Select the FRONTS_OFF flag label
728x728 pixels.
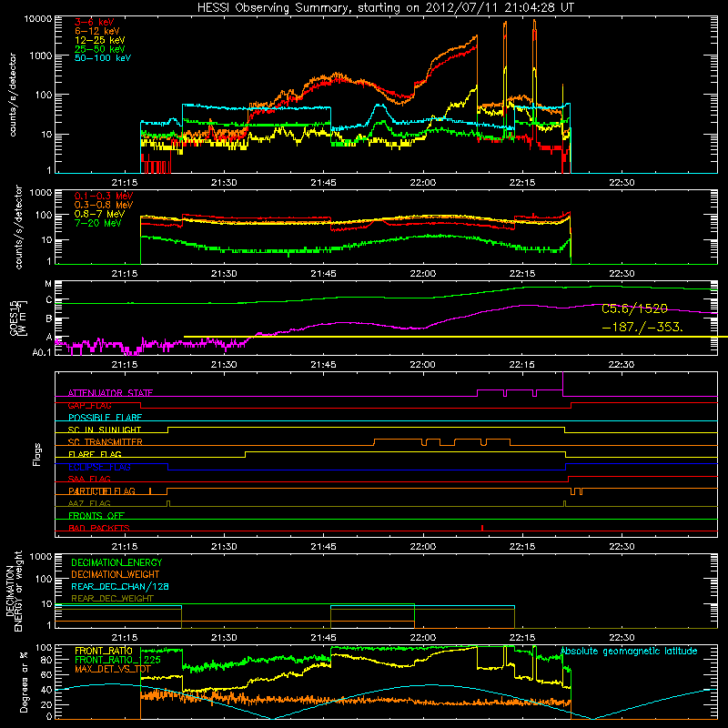pyautogui.click(x=96, y=516)
